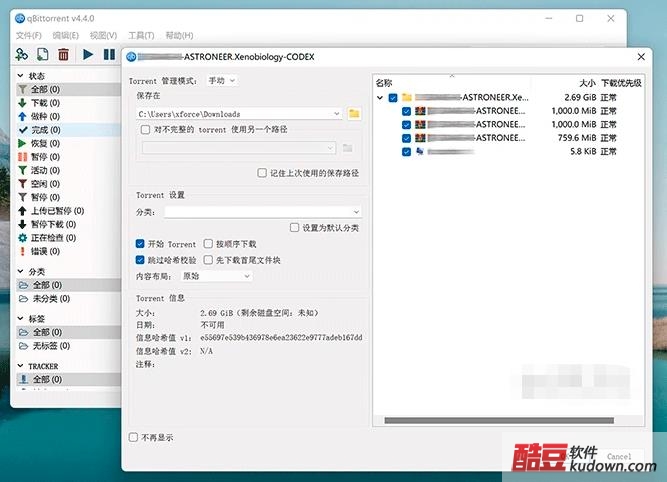
Task: Sort files by the 大小 column header
Action: [587, 83]
